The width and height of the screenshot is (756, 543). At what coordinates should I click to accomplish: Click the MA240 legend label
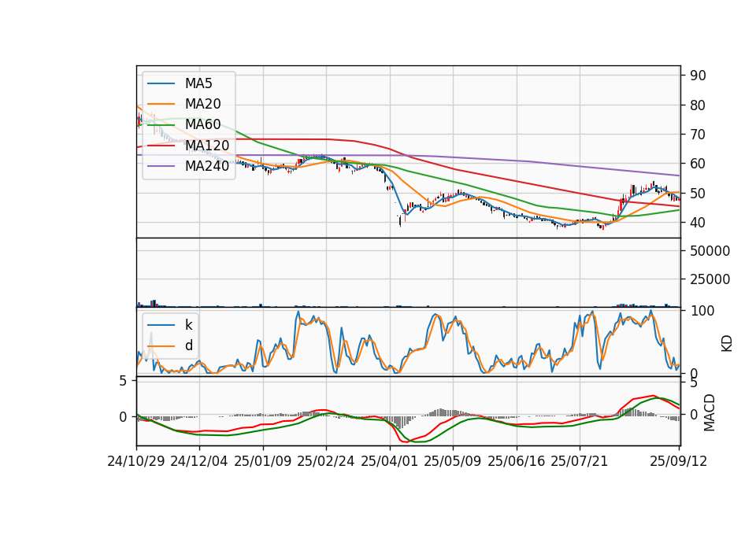[207, 166]
